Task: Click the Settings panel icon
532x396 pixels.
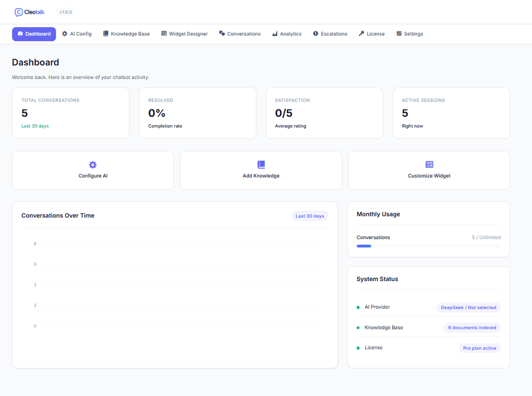Action: point(399,34)
